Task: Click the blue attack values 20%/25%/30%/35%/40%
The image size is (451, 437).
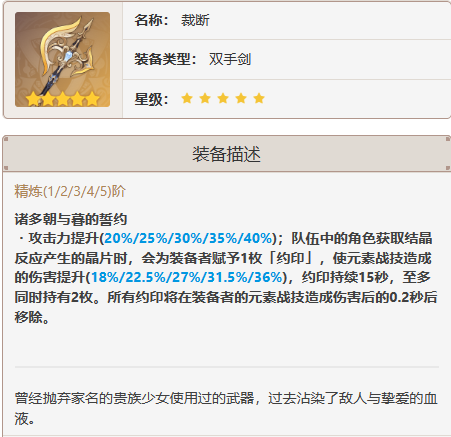Action: click(x=188, y=238)
